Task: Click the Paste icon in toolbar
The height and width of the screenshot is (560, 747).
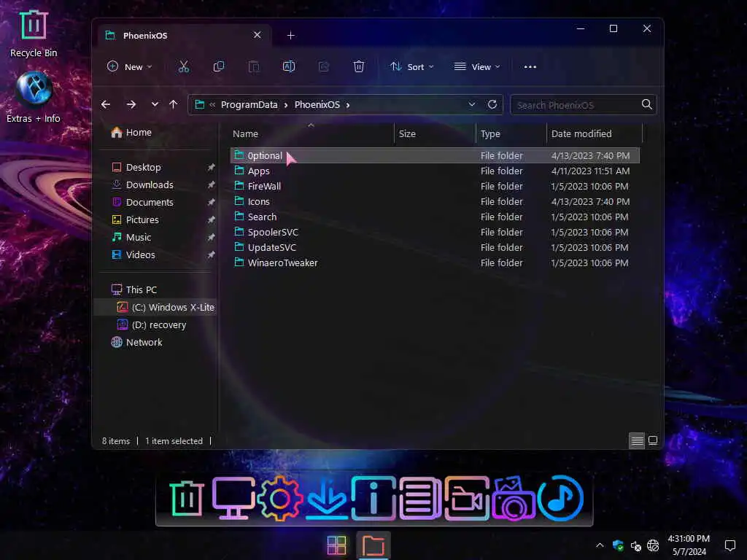Action: (x=254, y=66)
